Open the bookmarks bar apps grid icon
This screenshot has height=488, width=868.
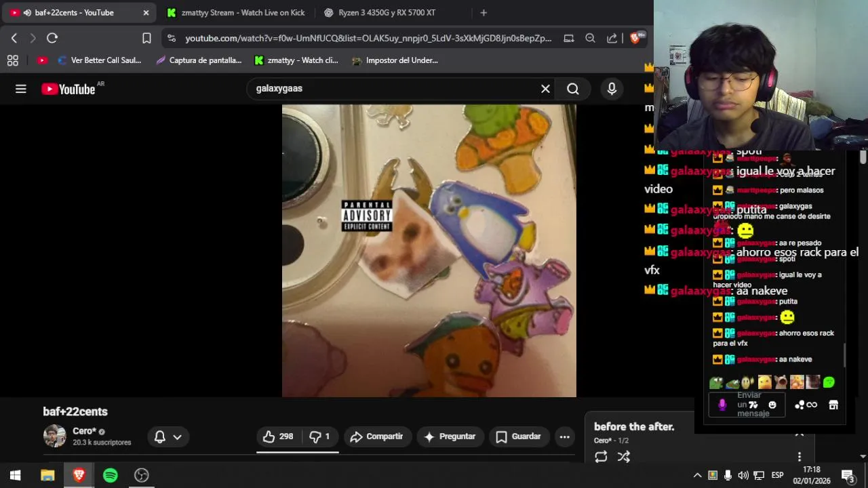coord(12,60)
